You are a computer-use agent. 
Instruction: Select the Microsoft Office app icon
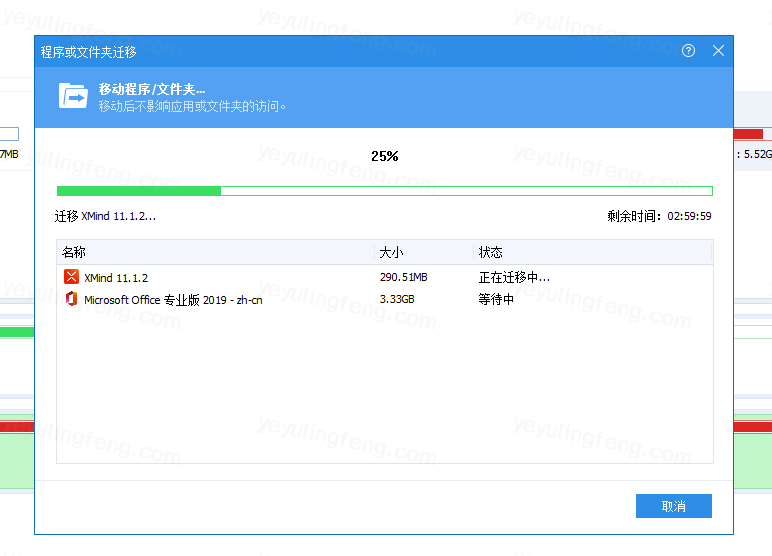pyautogui.click(x=71, y=299)
